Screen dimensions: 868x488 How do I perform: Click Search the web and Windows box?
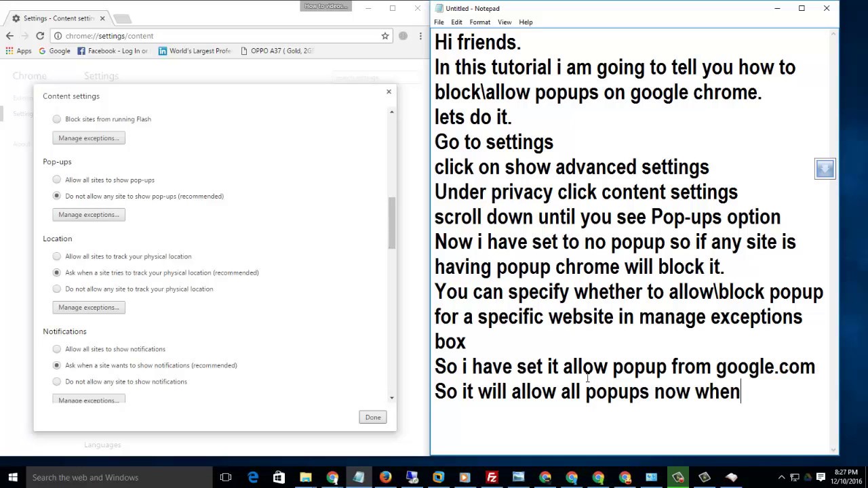[x=119, y=478]
